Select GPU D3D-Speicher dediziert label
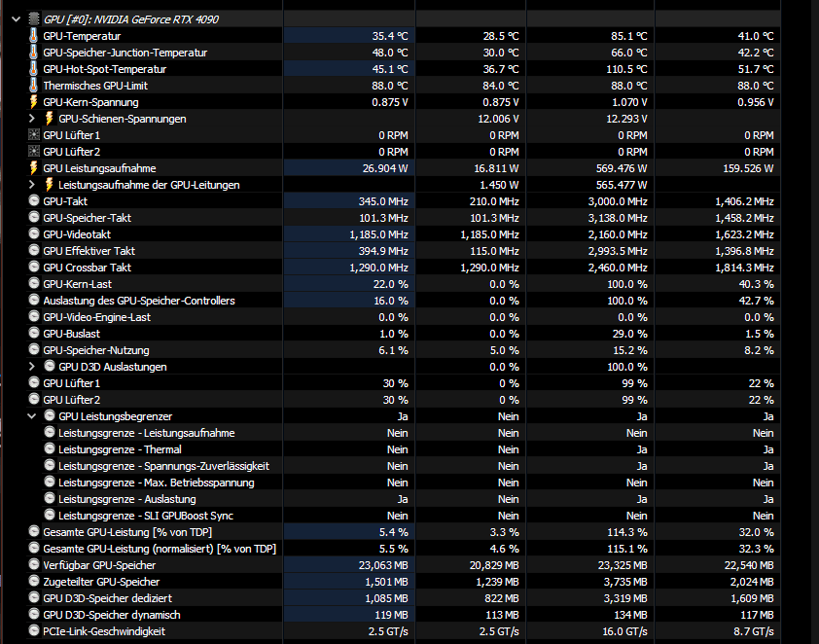This screenshot has height=644, width=819. pyautogui.click(x=108, y=598)
